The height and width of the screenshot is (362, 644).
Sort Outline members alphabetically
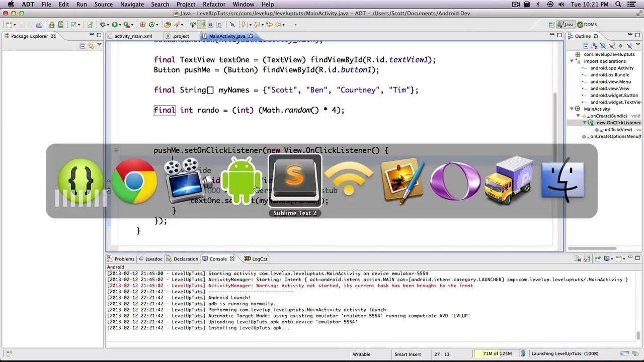click(x=594, y=46)
